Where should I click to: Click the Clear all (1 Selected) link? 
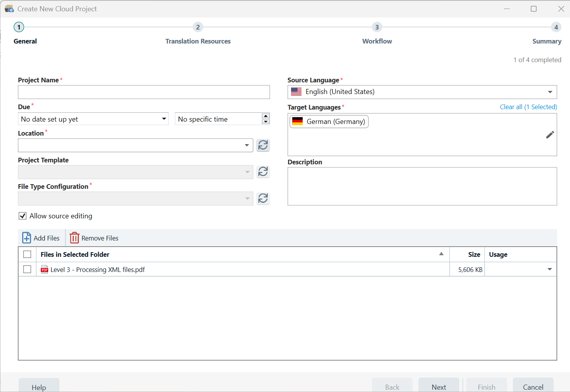tap(528, 107)
